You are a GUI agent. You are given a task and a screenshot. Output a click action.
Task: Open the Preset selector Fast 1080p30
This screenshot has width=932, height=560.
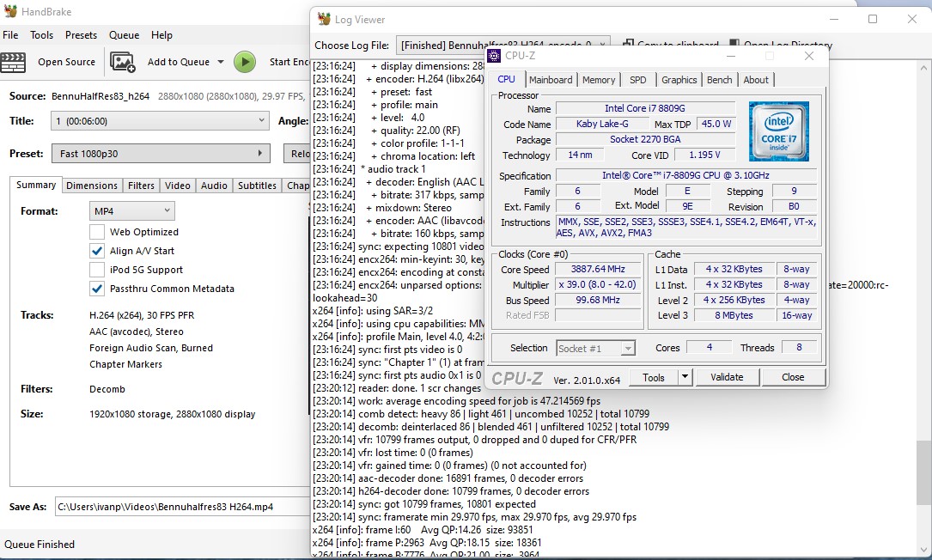tap(161, 154)
